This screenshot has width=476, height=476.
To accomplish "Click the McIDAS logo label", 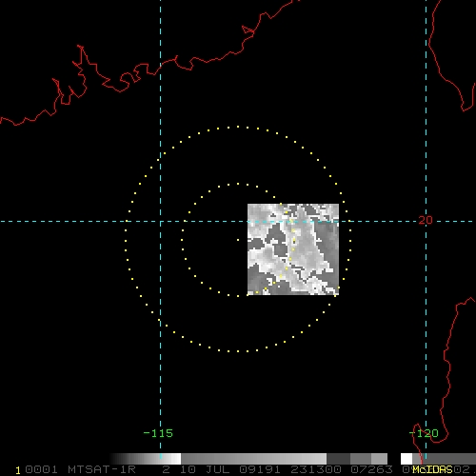I will click(432, 469).
